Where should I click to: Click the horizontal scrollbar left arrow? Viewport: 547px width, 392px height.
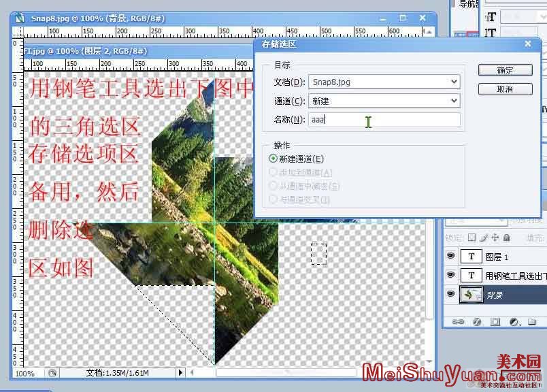[192, 373]
